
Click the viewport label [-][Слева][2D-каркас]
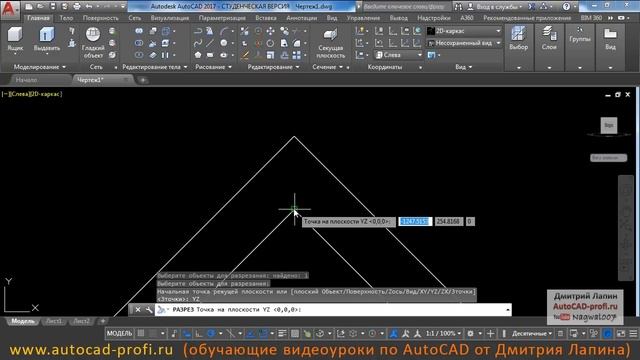(x=32, y=94)
